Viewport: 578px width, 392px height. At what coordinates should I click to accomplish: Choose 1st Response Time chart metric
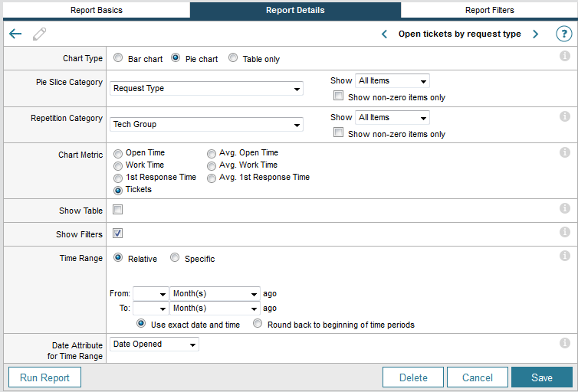[x=118, y=178]
